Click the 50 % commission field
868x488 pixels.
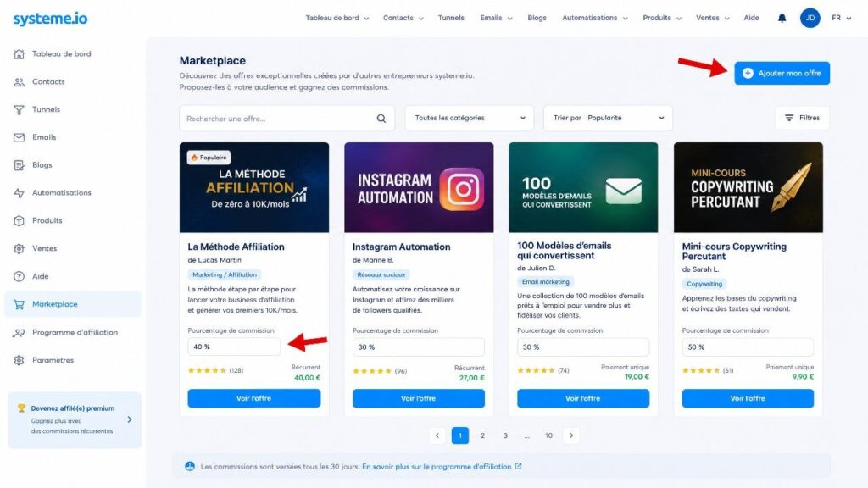748,347
